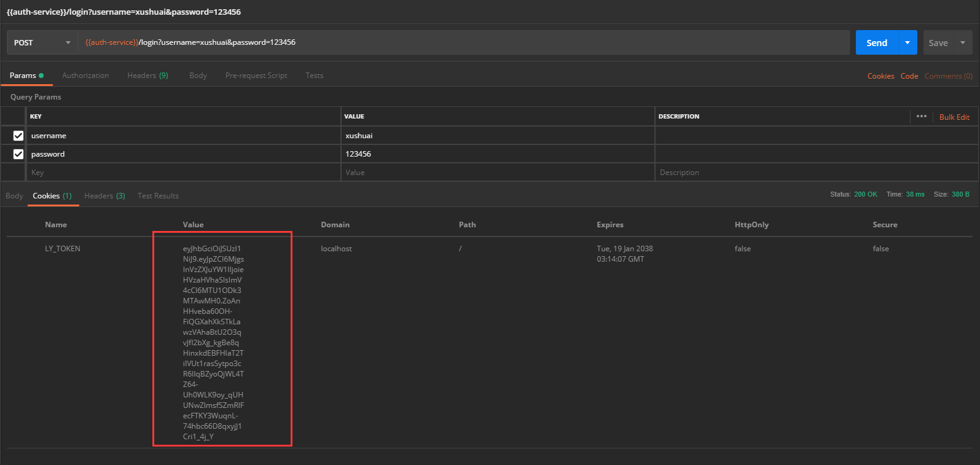
Task: Click the empty Description placeholder field
Action: point(817,173)
